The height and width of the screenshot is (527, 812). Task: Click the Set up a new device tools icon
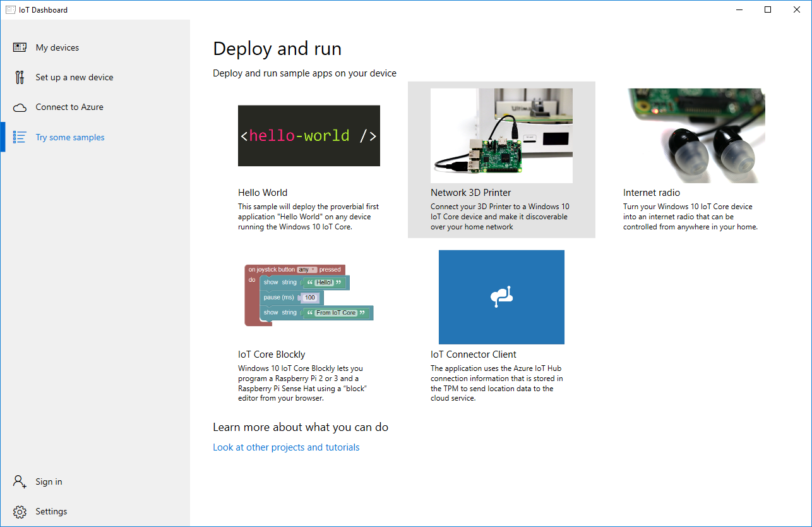click(20, 77)
